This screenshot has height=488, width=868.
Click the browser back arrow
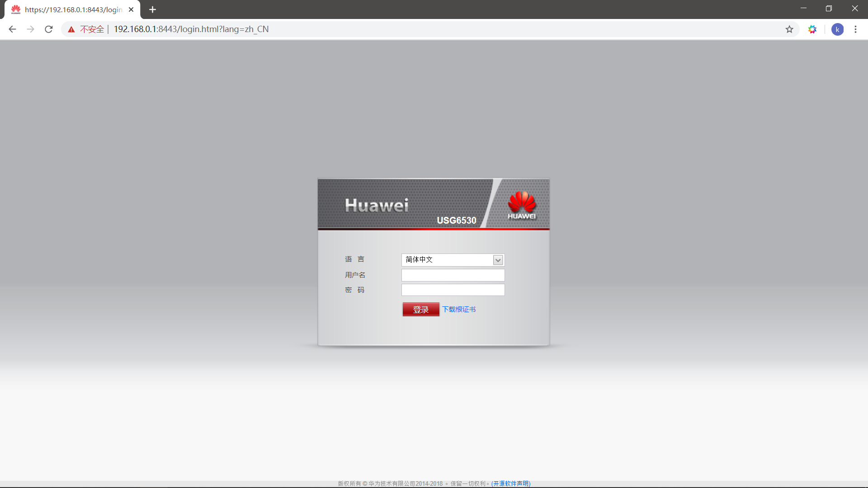[x=12, y=29]
